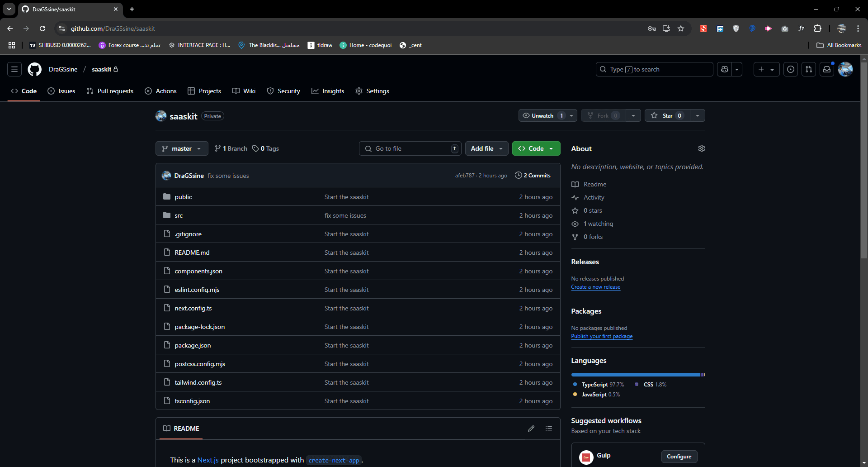View the 0 Tags link
The width and height of the screenshot is (868, 467).
point(266,148)
